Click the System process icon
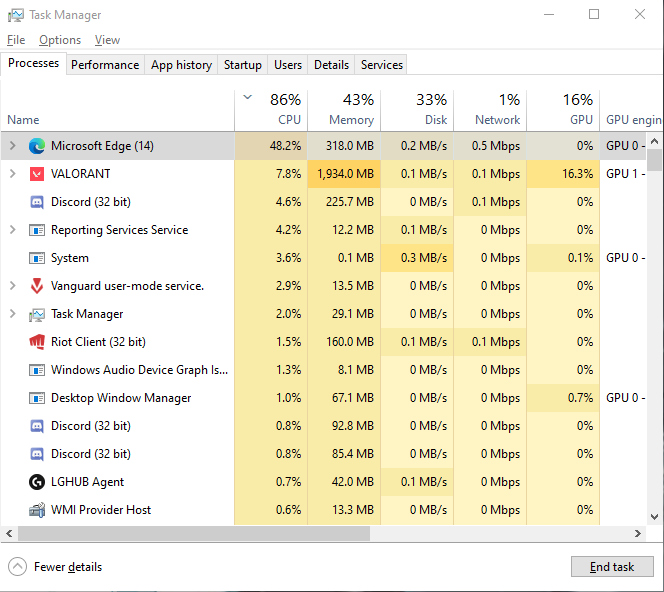664x592 pixels. coord(37,258)
